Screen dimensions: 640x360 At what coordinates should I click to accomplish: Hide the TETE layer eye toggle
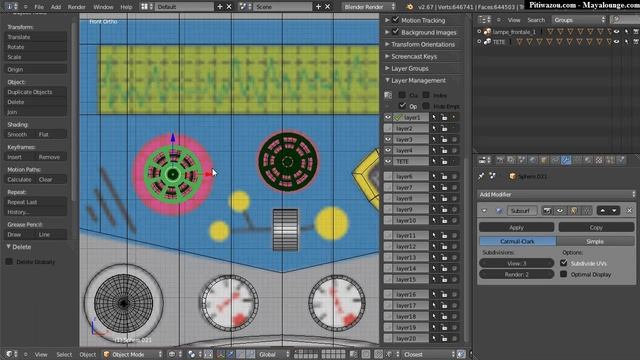click(x=388, y=161)
